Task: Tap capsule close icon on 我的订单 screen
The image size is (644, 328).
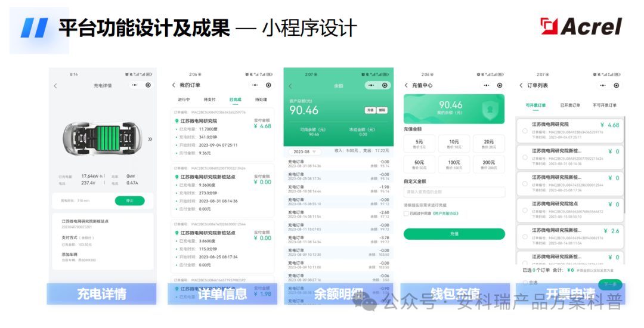Action: (268, 85)
